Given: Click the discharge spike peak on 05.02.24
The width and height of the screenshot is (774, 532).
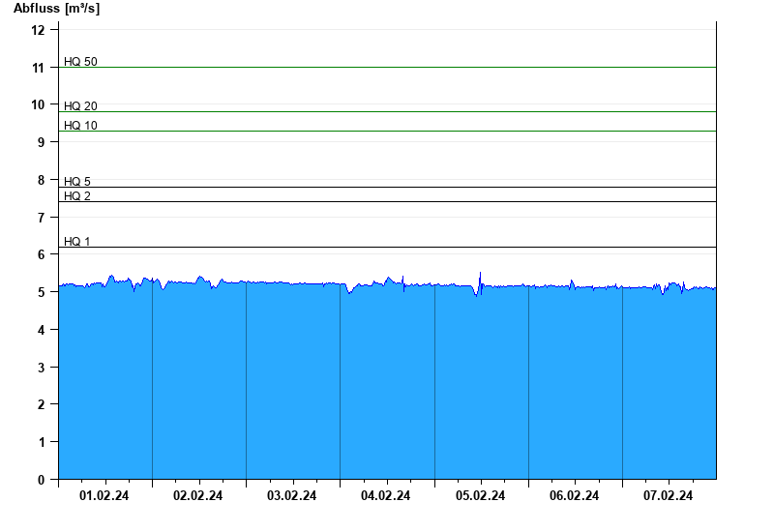Looking at the screenshot, I should (x=480, y=273).
